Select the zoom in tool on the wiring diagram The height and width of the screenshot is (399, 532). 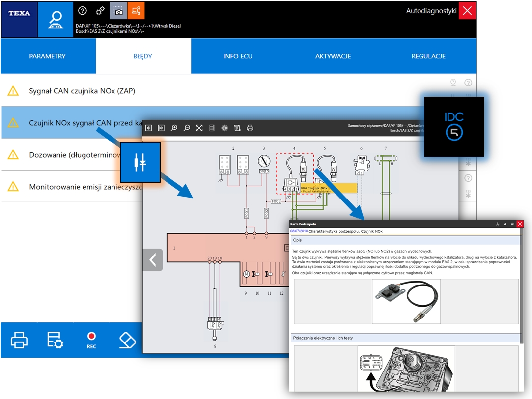coord(174,128)
